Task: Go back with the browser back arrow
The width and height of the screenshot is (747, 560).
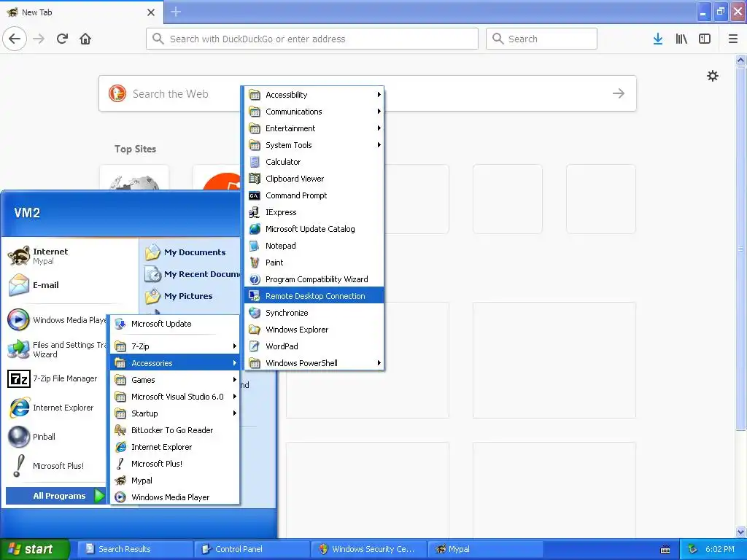Action: coord(15,39)
